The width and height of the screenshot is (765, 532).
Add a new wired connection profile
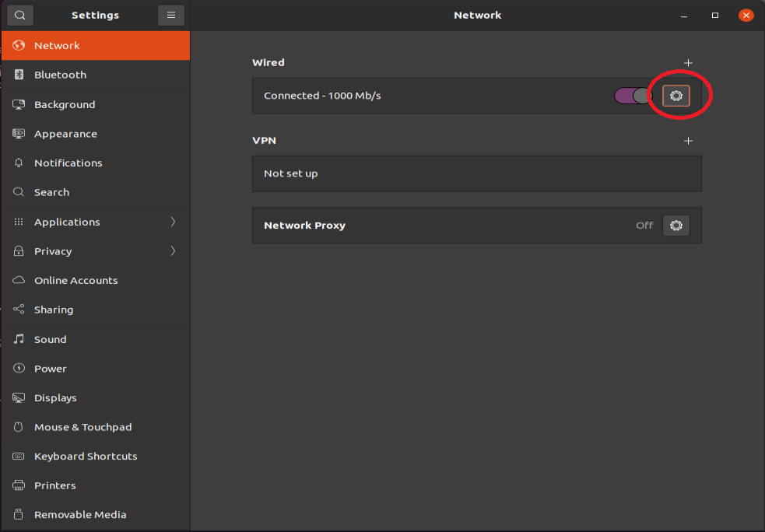pyautogui.click(x=688, y=63)
